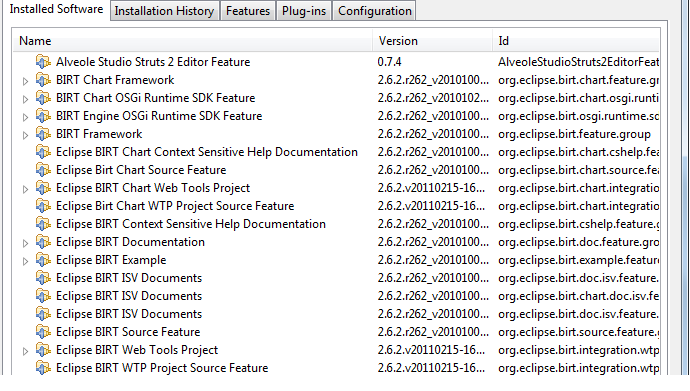Select the 'Eclipse BIRT Web Tools Project' name text
Screen dimensions: 690x391
[137, 351]
